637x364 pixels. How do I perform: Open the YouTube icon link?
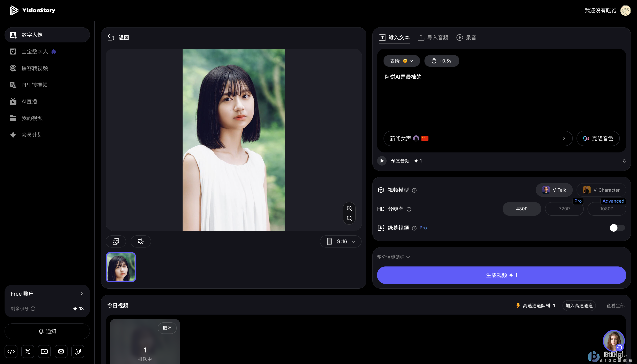[44, 352]
